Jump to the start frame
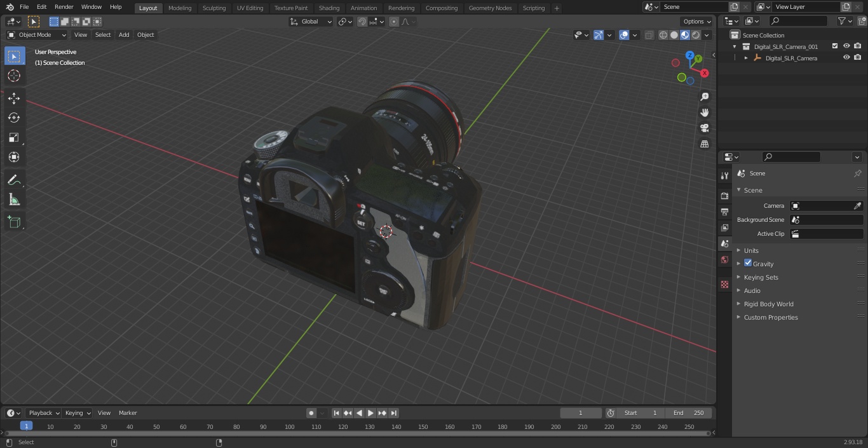This screenshot has width=868, height=448. click(x=337, y=413)
